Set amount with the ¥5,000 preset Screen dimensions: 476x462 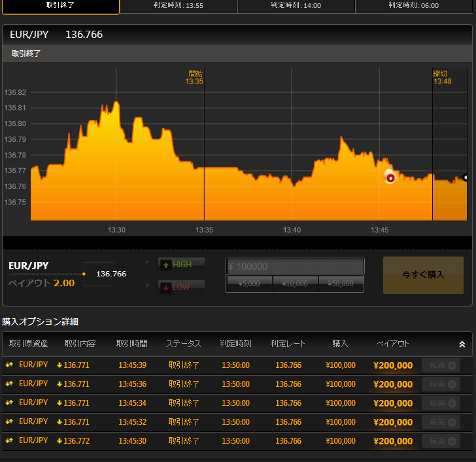click(x=249, y=284)
